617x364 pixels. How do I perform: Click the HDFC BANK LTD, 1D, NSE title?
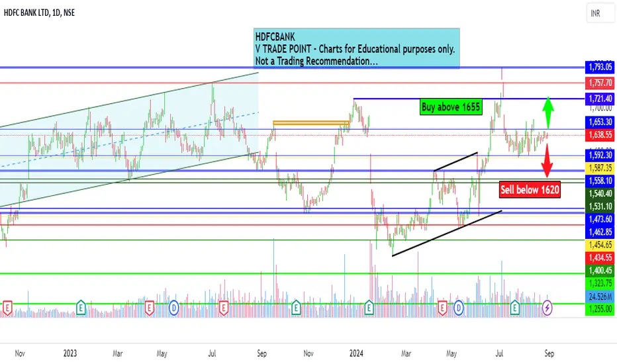click(39, 13)
